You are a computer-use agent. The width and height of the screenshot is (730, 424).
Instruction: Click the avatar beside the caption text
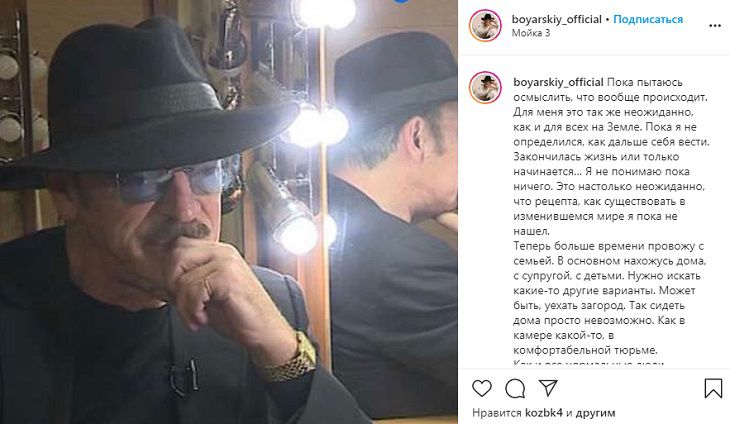coord(486,87)
